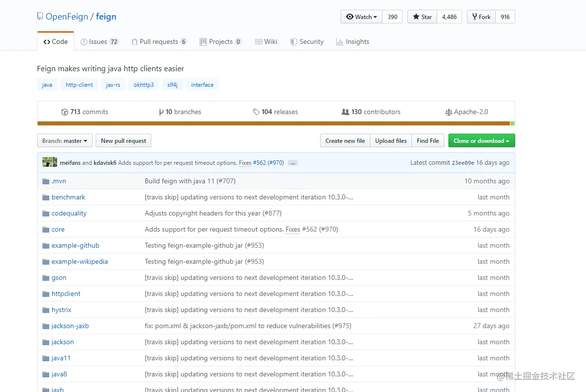
Task: Open the jackson-jaxb folder link
Action: click(x=70, y=326)
